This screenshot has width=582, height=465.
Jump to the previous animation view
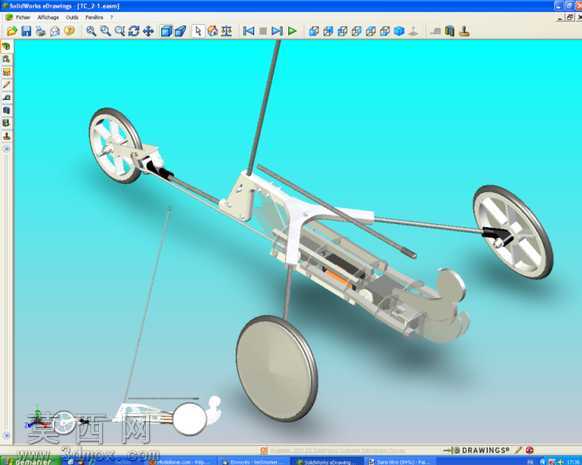[248, 31]
